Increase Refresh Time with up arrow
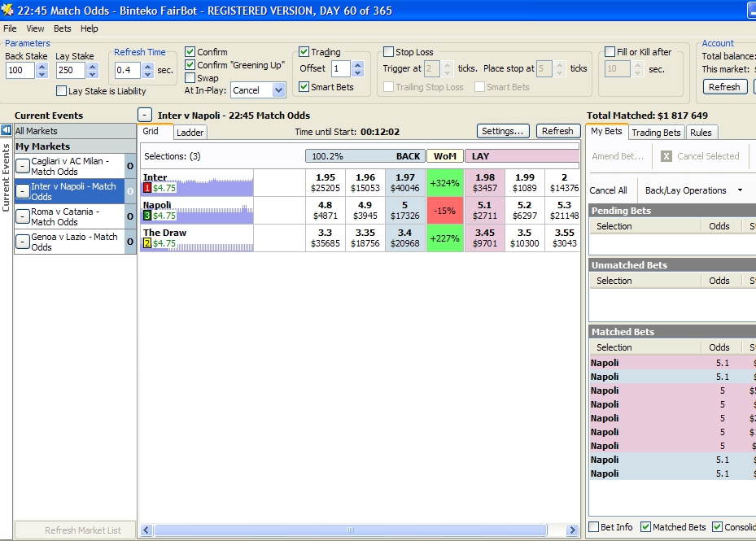The height and width of the screenshot is (541, 756). pyautogui.click(x=148, y=67)
